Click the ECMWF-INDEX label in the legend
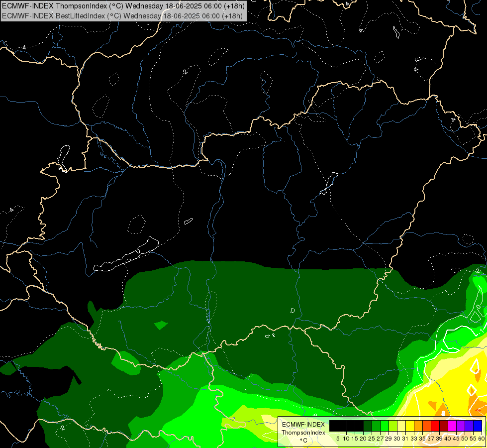The width and height of the screenshot is (487, 448). [303, 425]
